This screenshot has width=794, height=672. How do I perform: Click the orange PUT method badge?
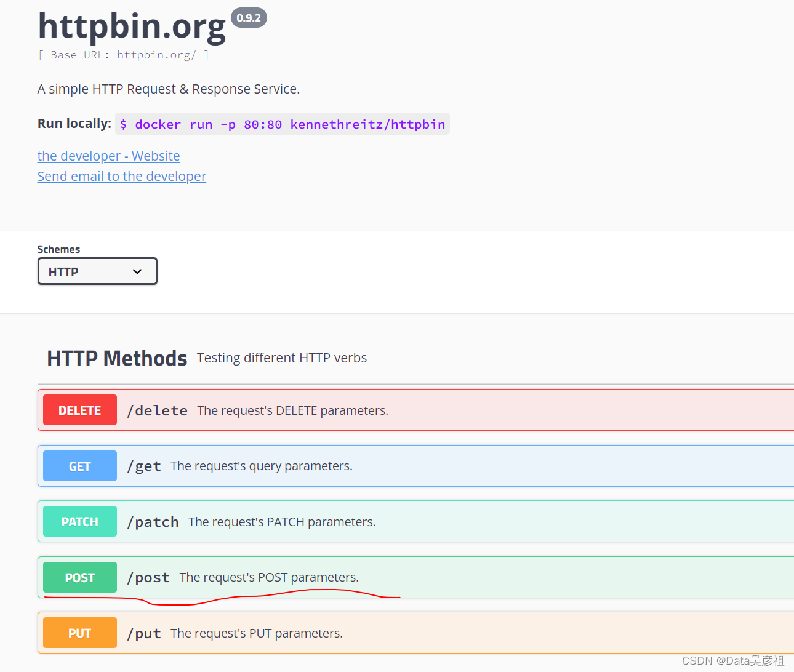pos(80,633)
